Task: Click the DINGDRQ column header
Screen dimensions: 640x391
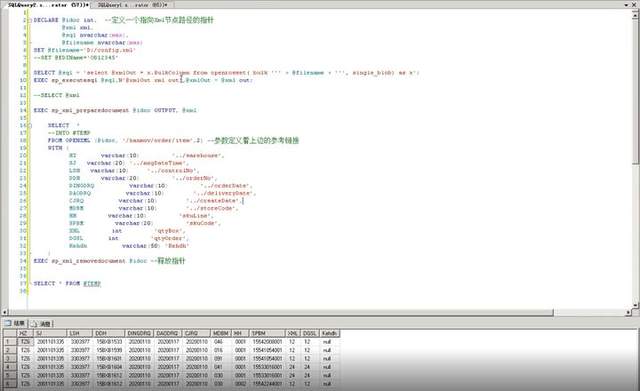Action: point(140,333)
